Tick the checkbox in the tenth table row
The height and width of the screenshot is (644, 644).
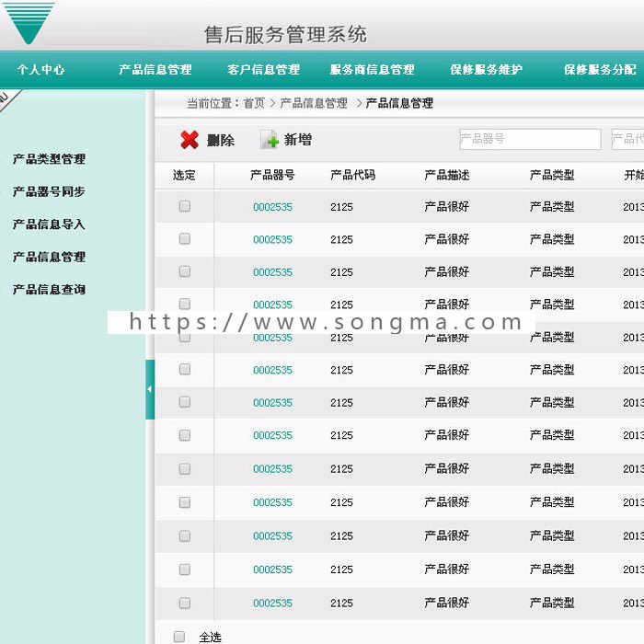click(185, 502)
